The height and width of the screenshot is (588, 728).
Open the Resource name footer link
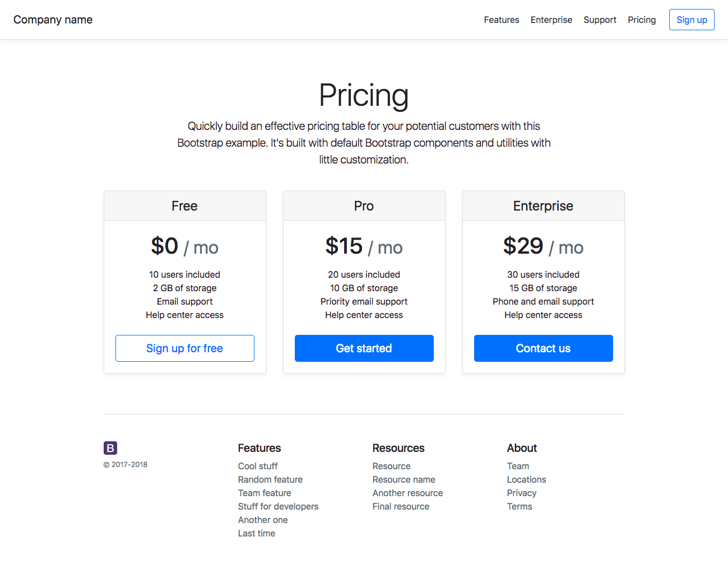(x=404, y=479)
